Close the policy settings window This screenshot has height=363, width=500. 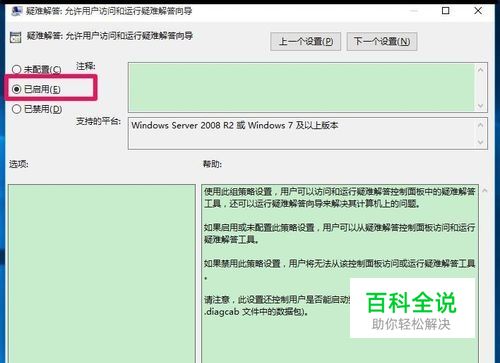pos(478,11)
